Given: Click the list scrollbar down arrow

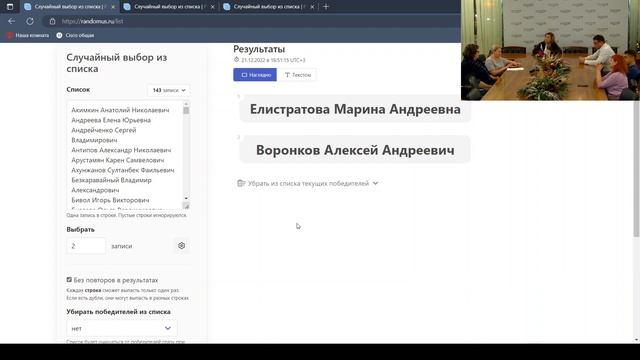Looking at the screenshot, I should tap(186, 198).
